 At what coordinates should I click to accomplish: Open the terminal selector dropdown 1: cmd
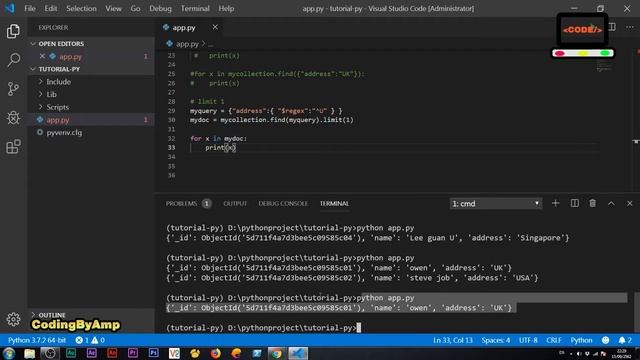496,203
